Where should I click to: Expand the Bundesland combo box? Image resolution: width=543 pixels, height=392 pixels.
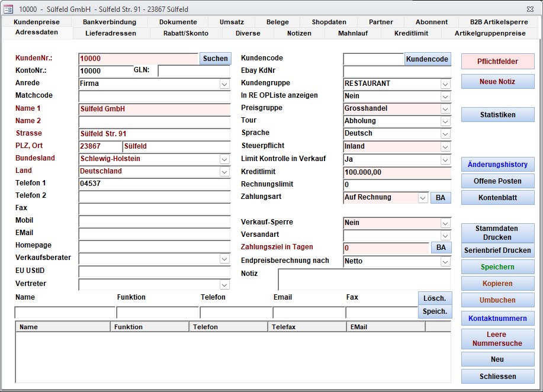tap(224, 159)
